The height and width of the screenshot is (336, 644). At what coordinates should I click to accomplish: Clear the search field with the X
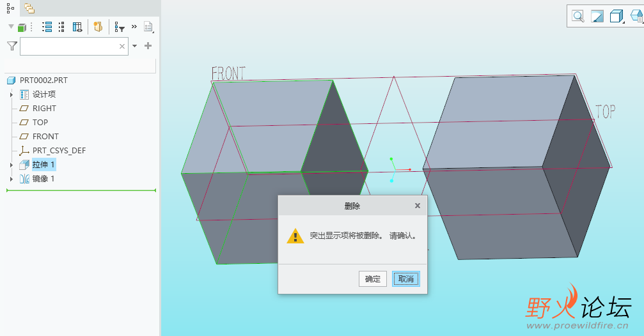tap(122, 47)
